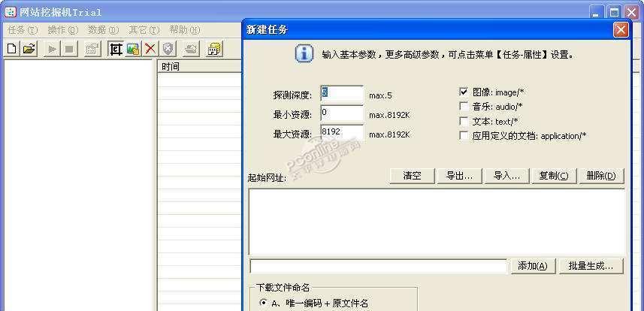Click the URL entry field beside 添加
644x311 pixels.
379,266
